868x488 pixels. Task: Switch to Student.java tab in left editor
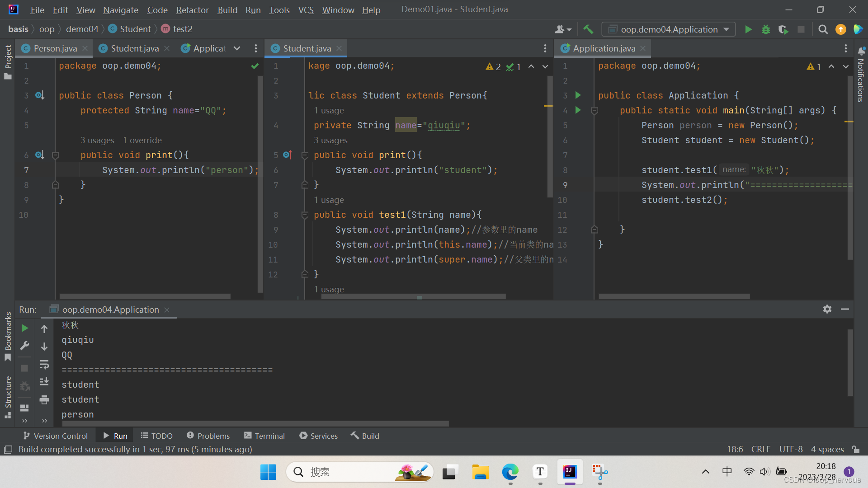click(135, 48)
